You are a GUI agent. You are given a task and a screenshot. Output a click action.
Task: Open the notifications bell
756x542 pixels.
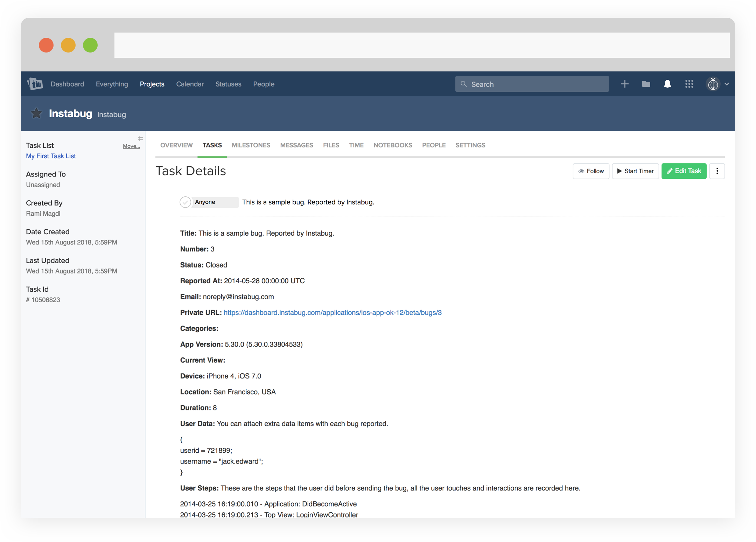click(x=667, y=84)
